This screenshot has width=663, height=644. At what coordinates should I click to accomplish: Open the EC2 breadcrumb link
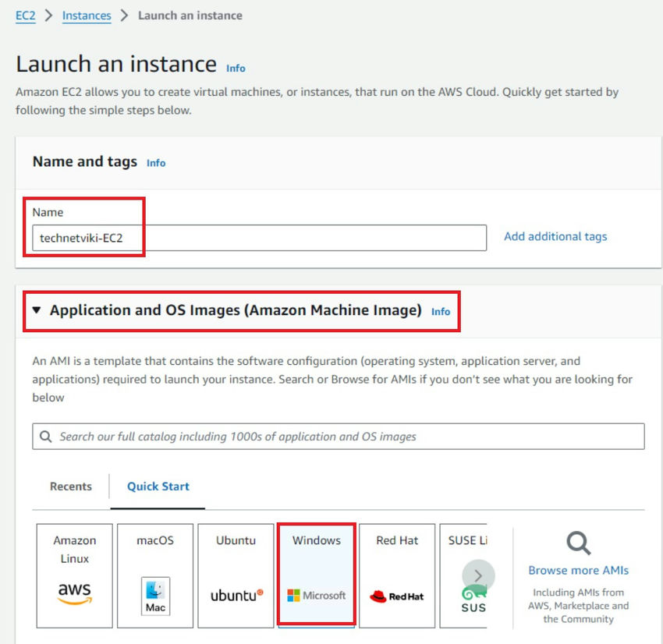[x=25, y=15]
